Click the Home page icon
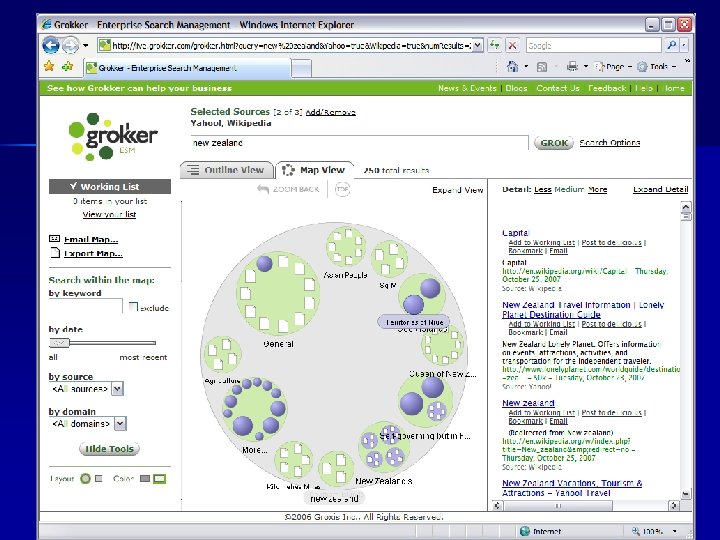Image resolution: width=720 pixels, height=540 pixels. click(x=512, y=67)
